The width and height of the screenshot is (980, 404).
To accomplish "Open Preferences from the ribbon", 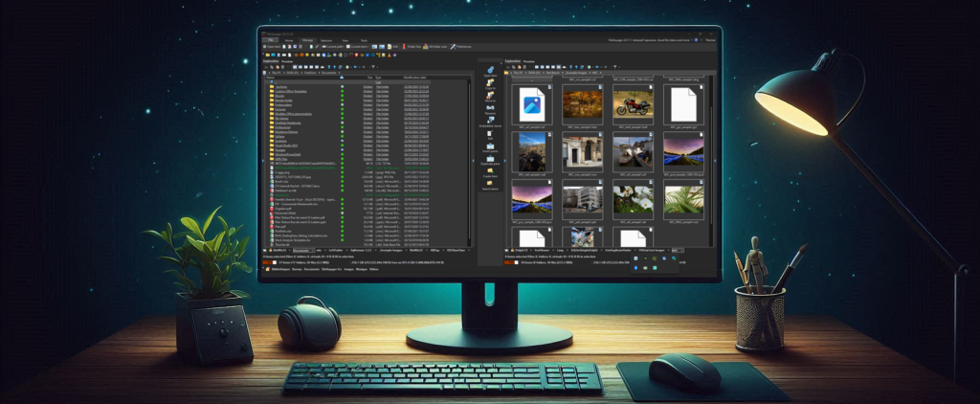I will tap(460, 46).
